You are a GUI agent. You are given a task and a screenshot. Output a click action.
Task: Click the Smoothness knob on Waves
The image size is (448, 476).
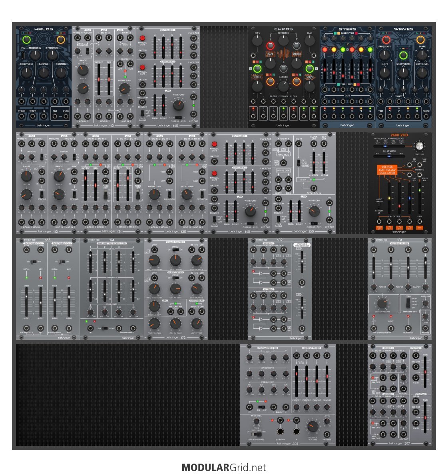(404, 72)
